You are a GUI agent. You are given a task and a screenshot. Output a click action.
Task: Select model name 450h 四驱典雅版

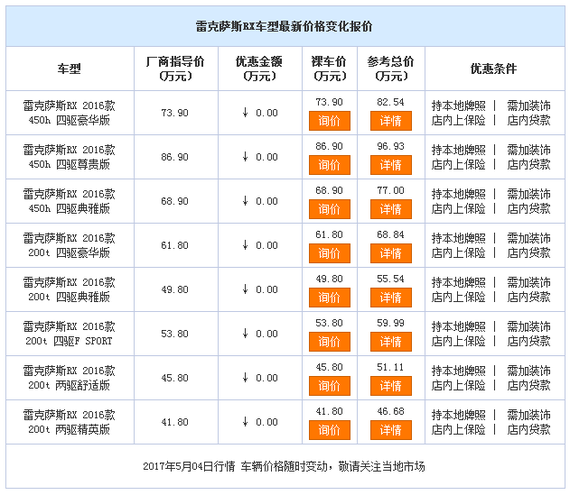coord(69,201)
